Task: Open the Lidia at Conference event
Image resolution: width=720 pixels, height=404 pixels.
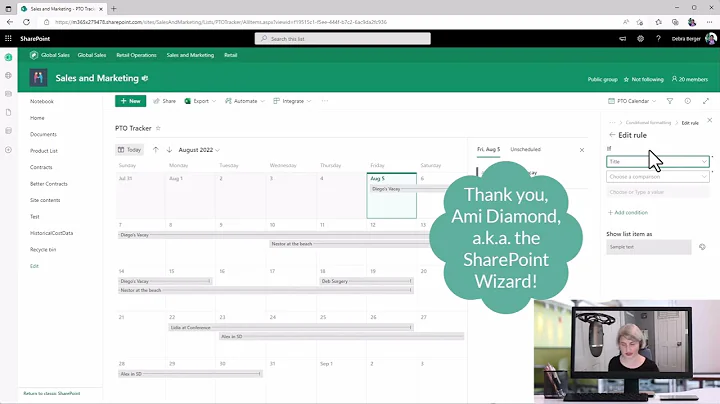Action: 291,327
